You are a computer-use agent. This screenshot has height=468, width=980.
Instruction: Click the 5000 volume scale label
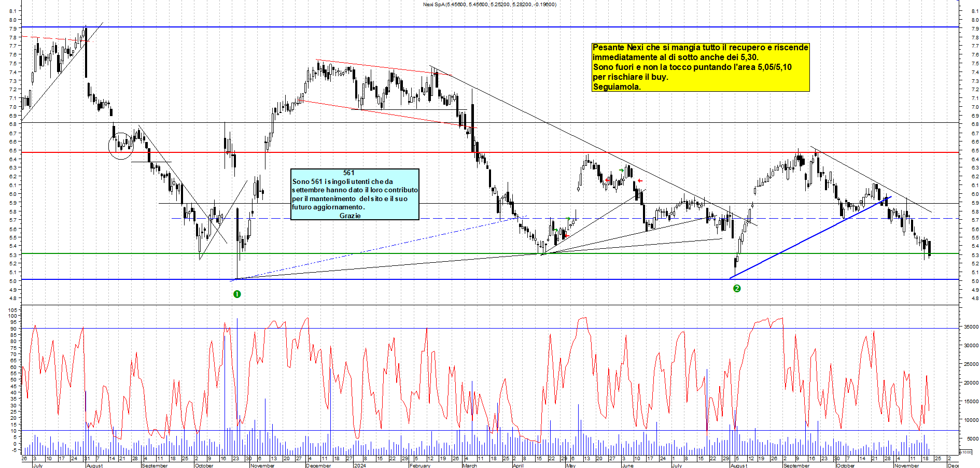972,439
